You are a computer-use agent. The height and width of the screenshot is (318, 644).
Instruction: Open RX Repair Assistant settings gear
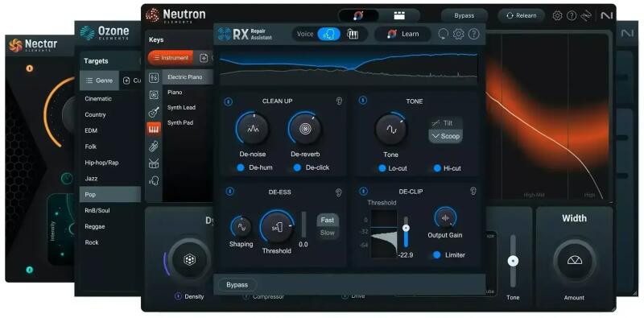tap(458, 34)
